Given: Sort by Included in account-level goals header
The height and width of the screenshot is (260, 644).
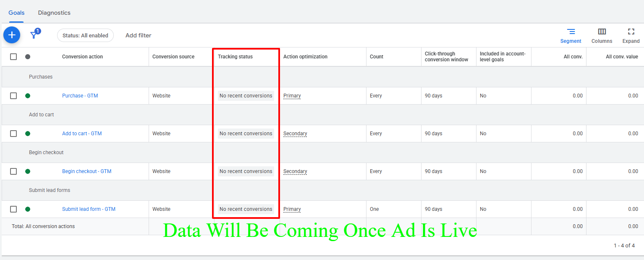Looking at the screenshot, I should [503, 57].
